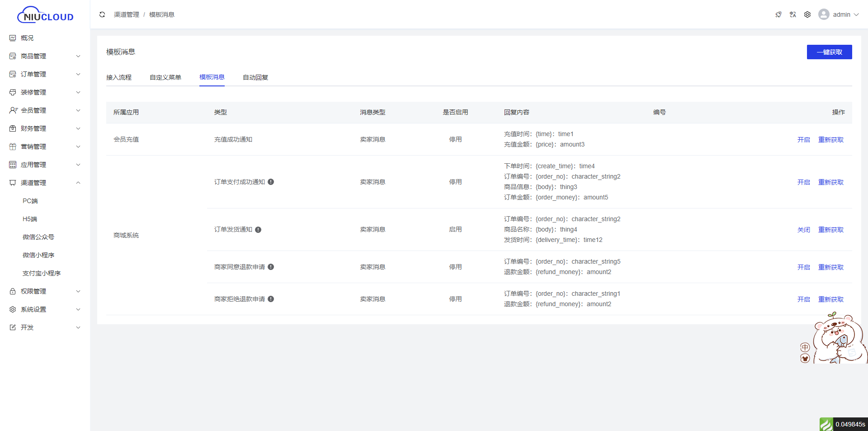Click the refresh icon beside the breadcrumb
The image size is (868, 431).
click(x=102, y=14)
